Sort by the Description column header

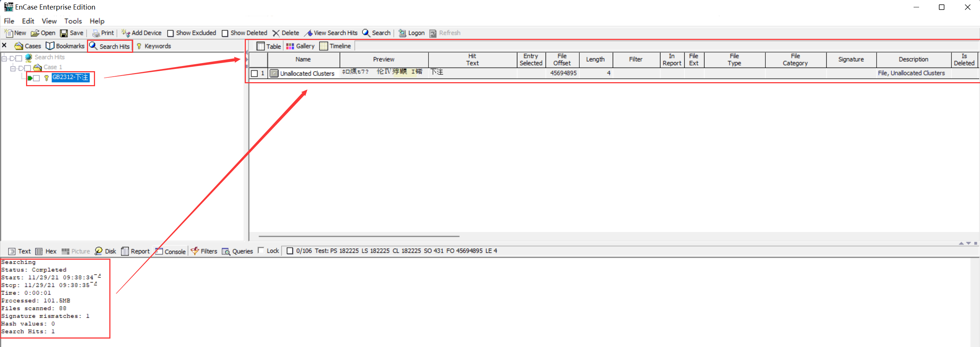click(x=914, y=60)
